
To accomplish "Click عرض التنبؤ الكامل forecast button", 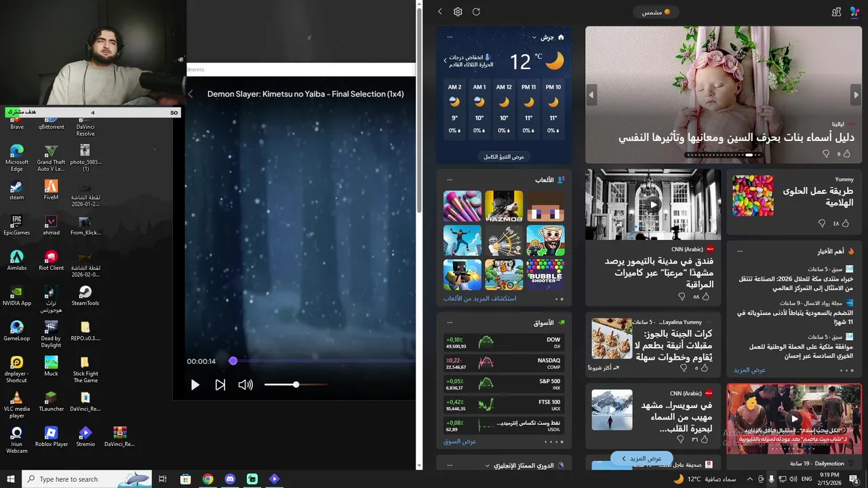I will [504, 157].
